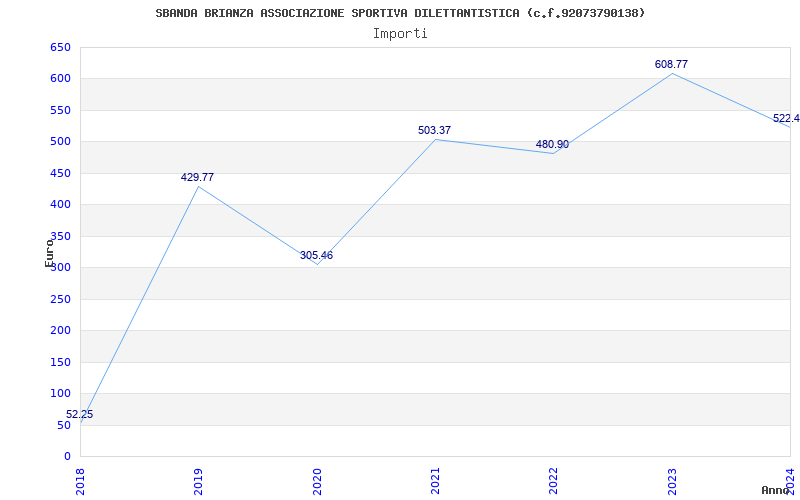Click the 450 y-axis tick
This screenshot has height=500, width=800.
[x=60, y=173]
